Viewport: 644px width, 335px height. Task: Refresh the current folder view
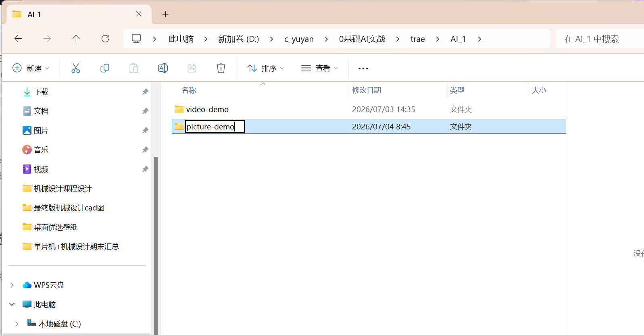pos(105,39)
